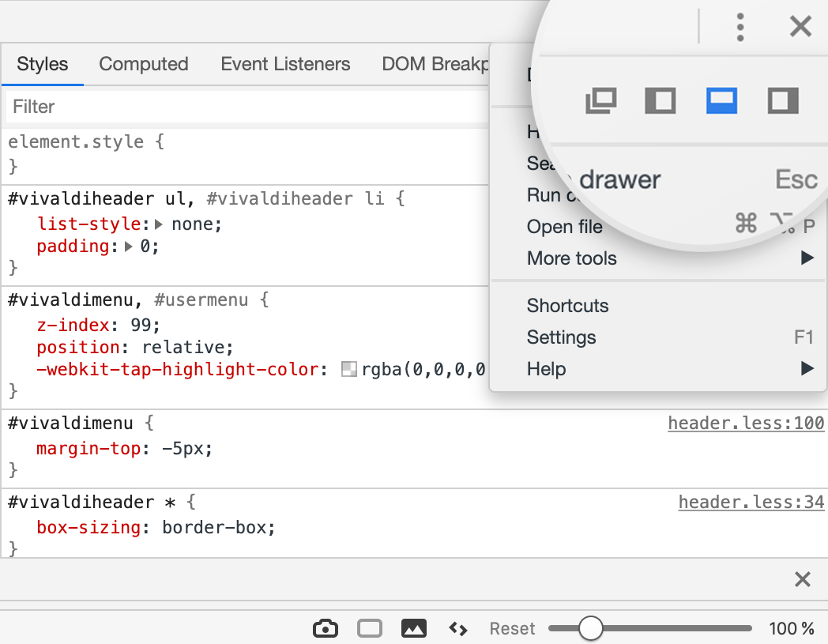Click the #vivaldiheader * selector
Viewport: 828px width, 644px height.
tap(92, 502)
